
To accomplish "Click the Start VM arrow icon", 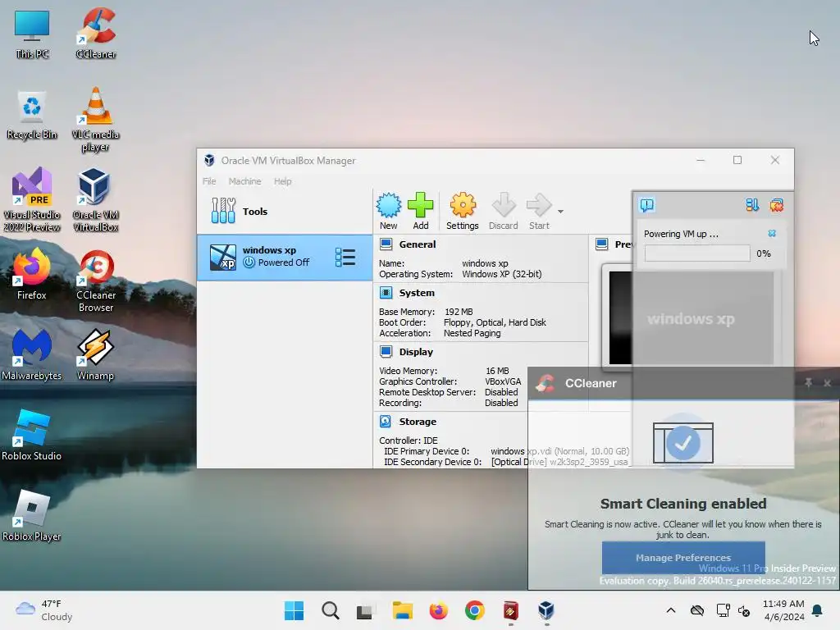I will point(539,211).
